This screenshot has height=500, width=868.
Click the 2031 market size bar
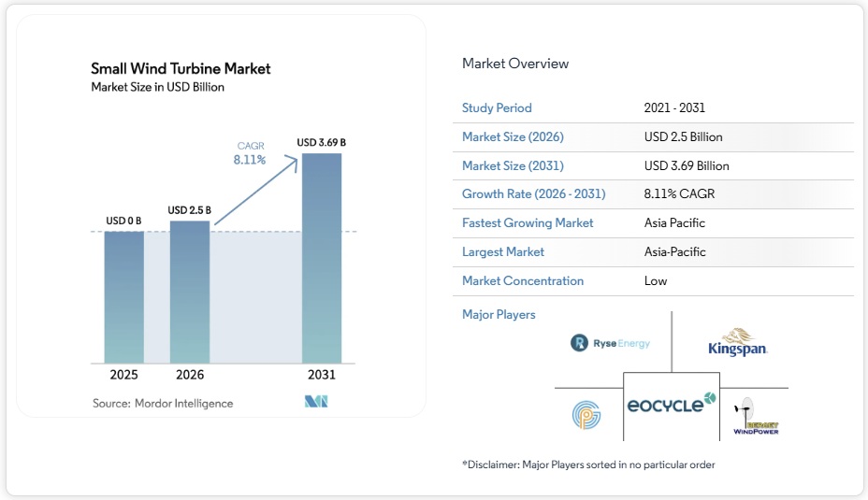pyautogui.click(x=321, y=258)
